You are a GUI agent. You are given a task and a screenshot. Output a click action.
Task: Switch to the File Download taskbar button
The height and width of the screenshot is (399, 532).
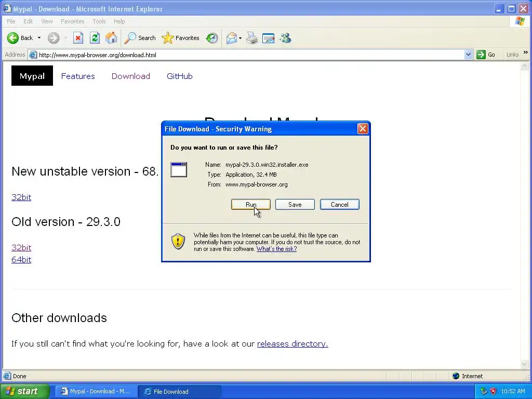click(180, 392)
